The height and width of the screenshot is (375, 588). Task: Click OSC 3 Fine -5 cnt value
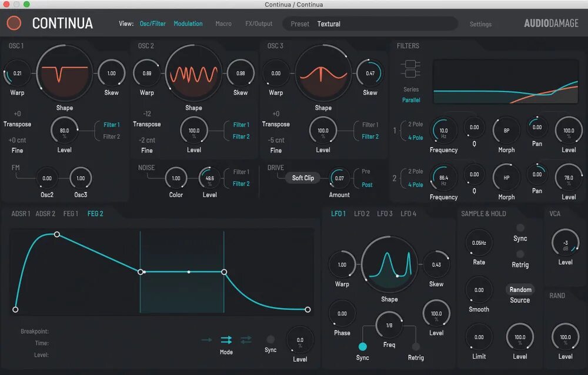[276, 140]
